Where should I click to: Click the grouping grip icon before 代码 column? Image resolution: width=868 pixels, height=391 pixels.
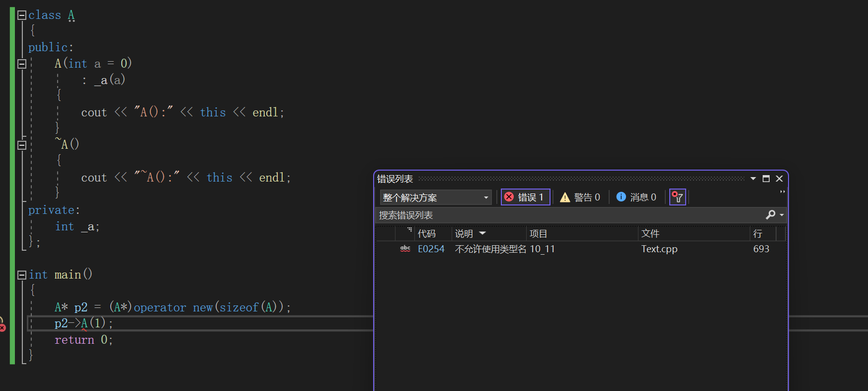(x=409, y=229)
